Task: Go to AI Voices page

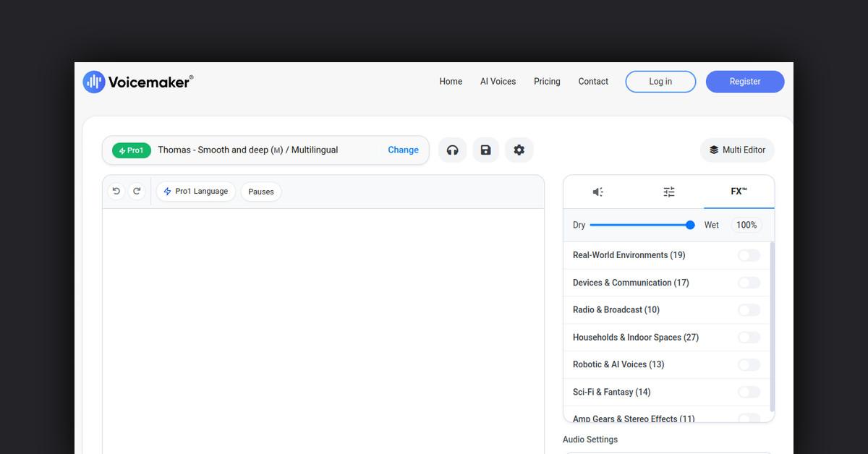Action: (x=498, y=82)
